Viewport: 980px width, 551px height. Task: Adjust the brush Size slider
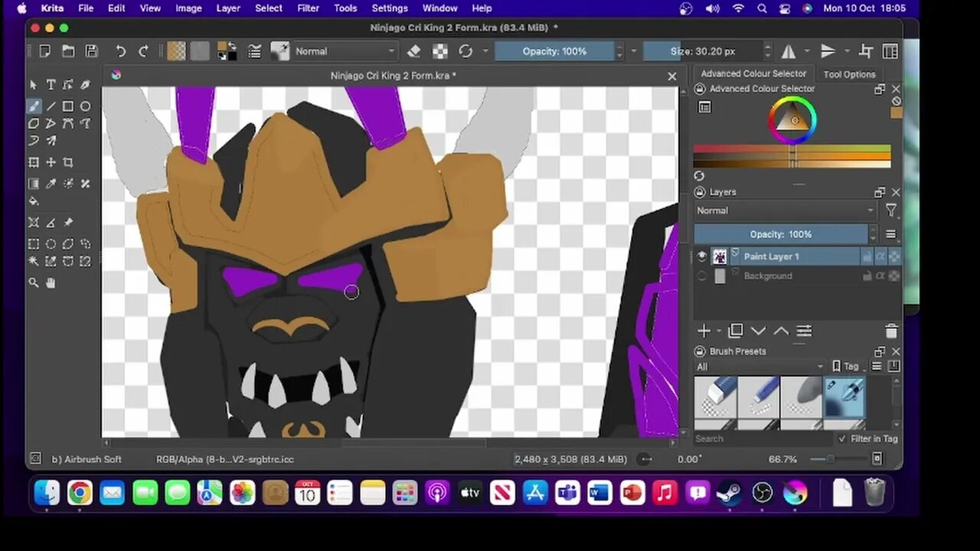click(x=703, y=51)
